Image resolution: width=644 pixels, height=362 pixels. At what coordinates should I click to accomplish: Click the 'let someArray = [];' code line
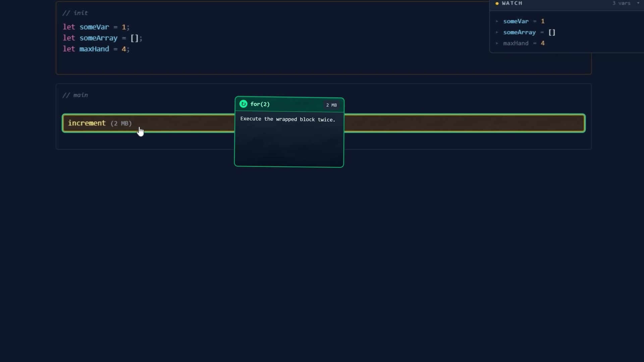pos(103,38)
